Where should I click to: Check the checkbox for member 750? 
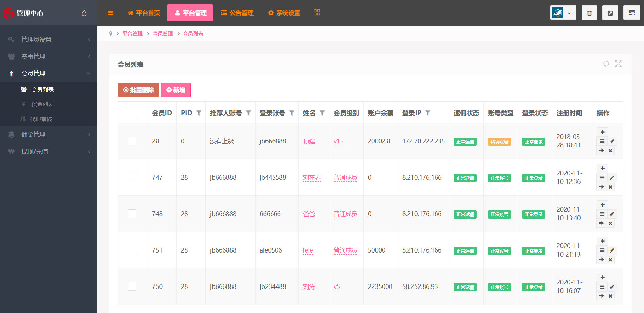(132, 286)
